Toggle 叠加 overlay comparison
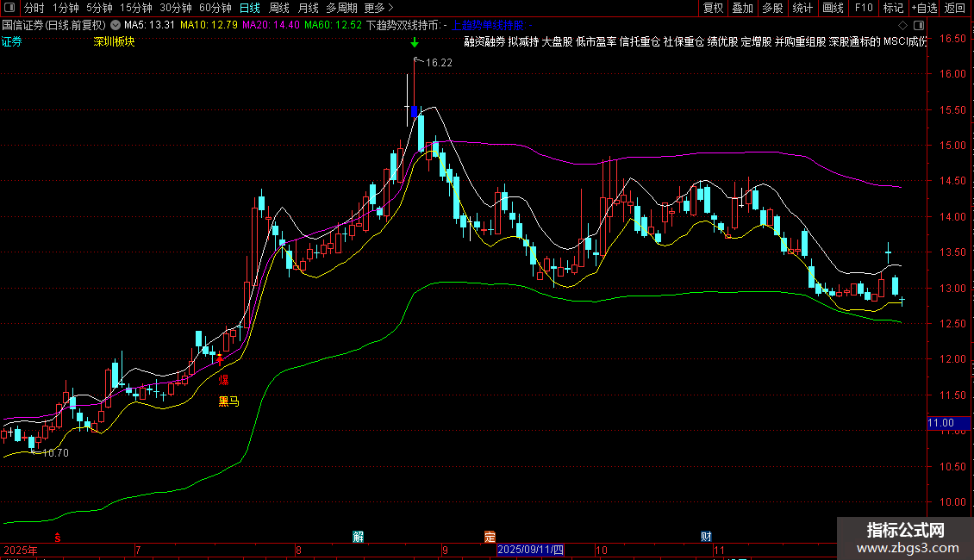 pos(742,8)
